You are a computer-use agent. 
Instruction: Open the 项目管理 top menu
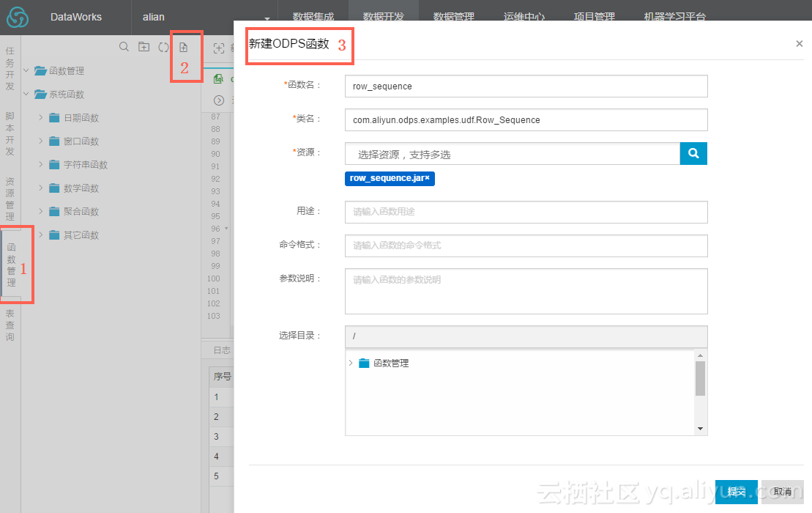pos(594,17)
